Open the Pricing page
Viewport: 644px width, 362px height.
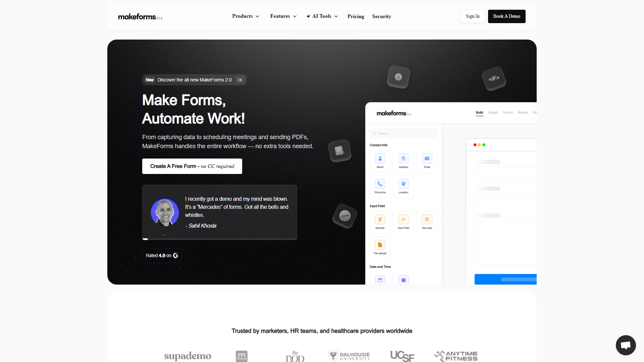356,16
